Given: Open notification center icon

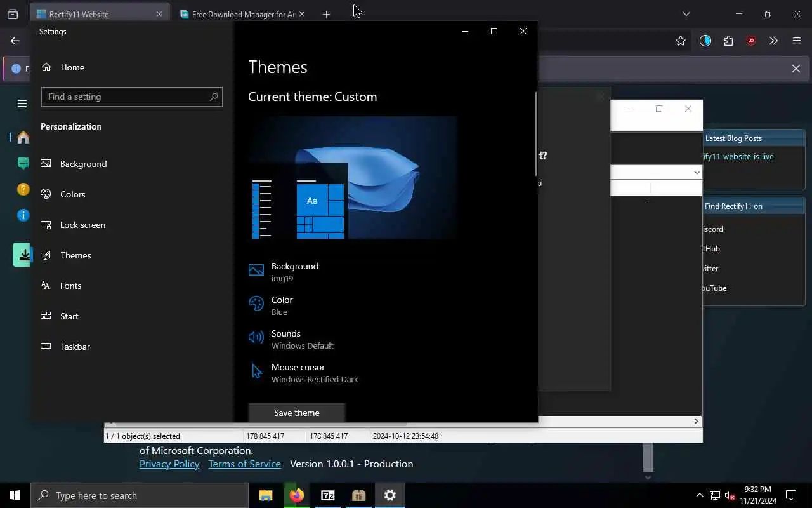Looking at the screenshot, I should click(791, 495).
